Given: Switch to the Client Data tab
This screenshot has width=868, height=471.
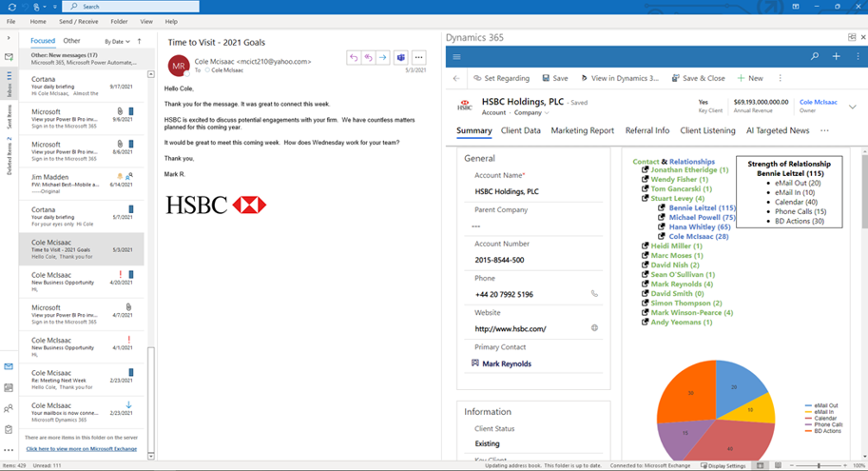Looking at the screenshot, I should click(x=520, y=130).
